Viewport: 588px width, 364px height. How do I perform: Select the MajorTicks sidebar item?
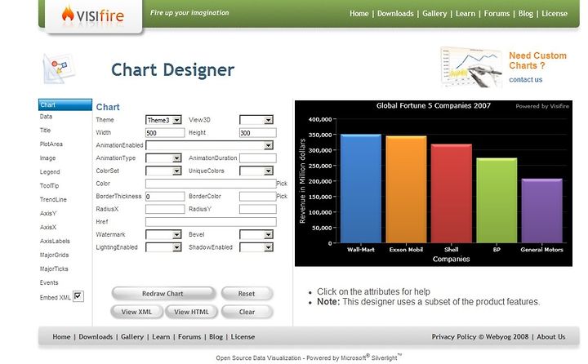(54, 269)
